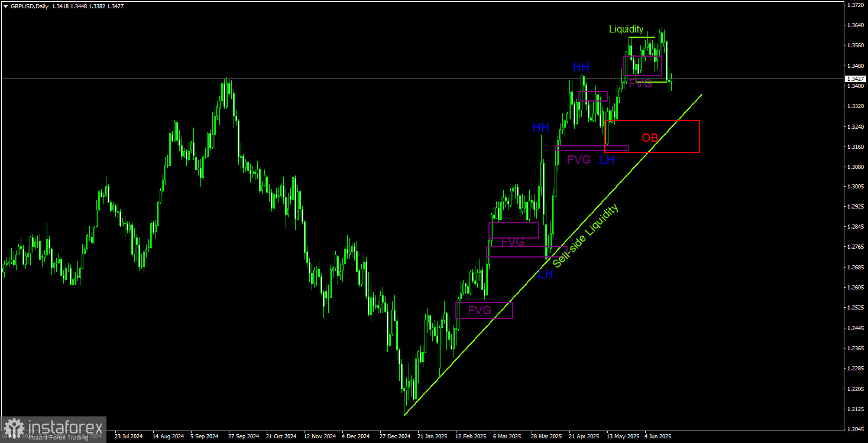
Task: Click the 4 Dec 2024 date label
Action: pyautogui.click(x=356, y=437)
